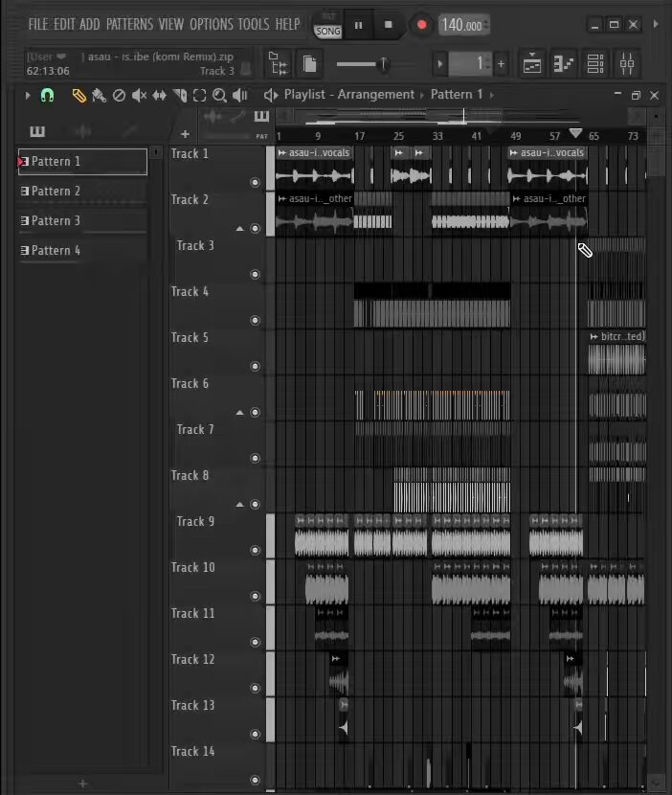Switch SONG/PAT mode toggle

[328, 25]
